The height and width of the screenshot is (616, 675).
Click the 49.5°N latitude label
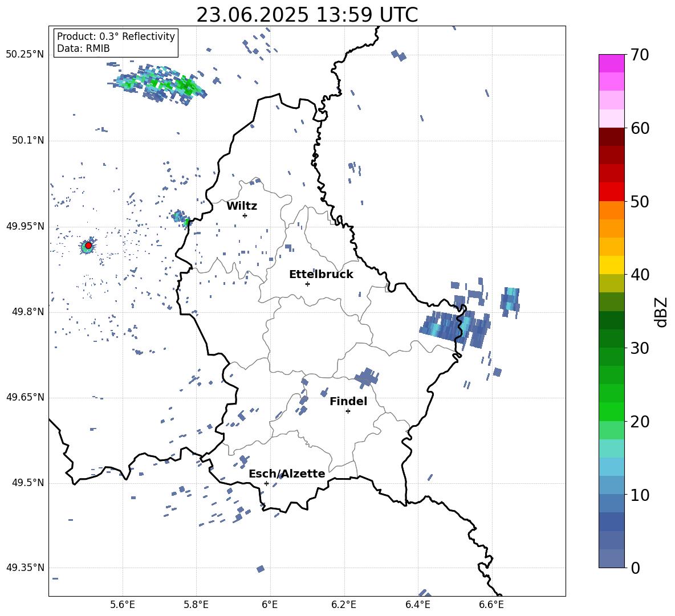click(x=28, y=483)
